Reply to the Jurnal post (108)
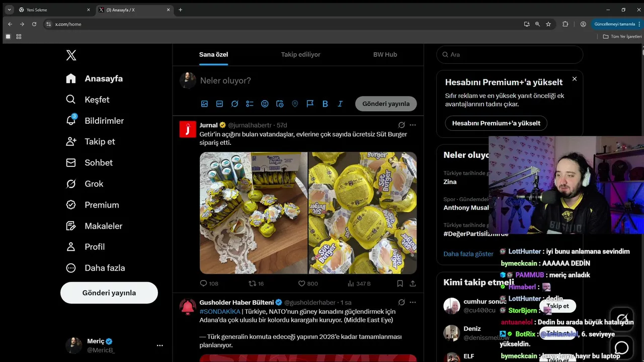644x362 pixels. (x=209, y=284)
